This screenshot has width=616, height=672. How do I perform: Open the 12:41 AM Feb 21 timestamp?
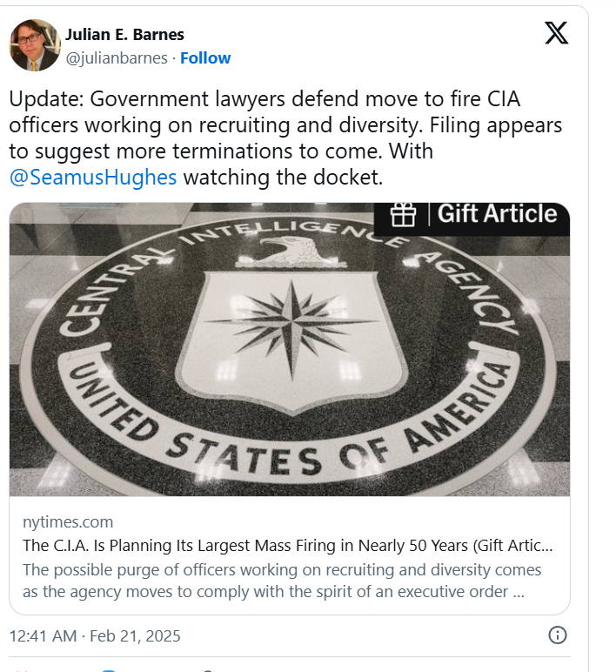tap(95, 636)
